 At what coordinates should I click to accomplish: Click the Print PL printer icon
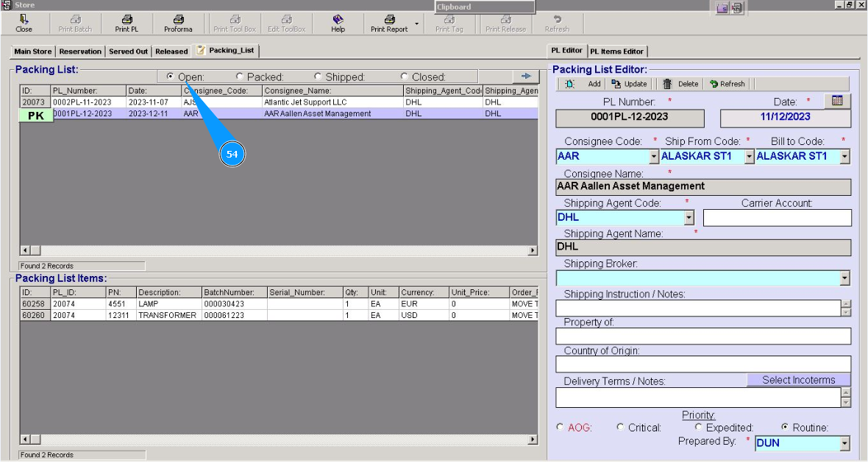[x=127, y=20]
